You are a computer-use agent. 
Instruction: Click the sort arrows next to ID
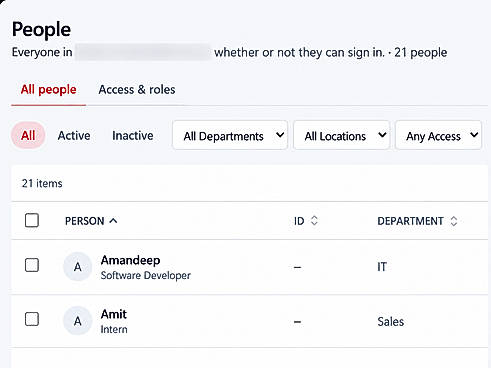click(314, 221)
